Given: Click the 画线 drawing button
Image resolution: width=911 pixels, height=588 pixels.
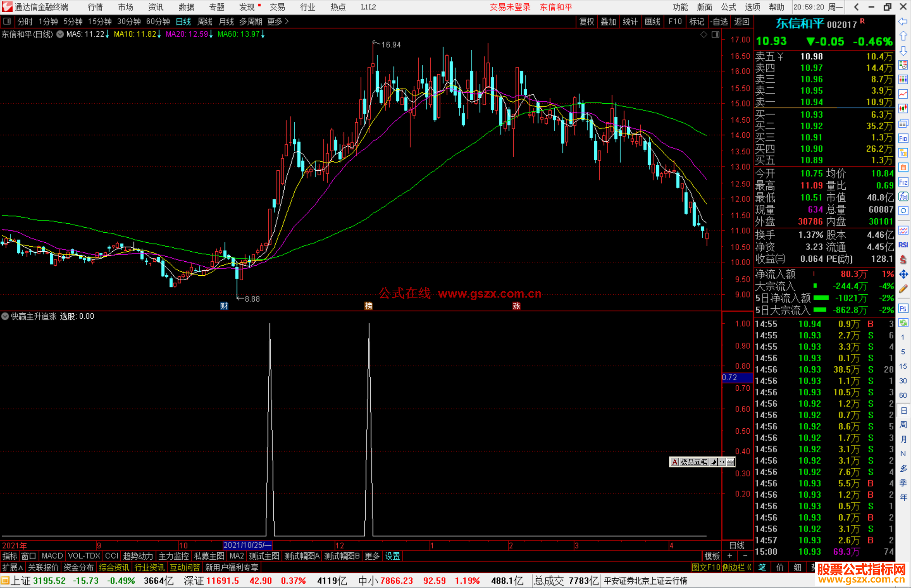Looking at the screenshot, I should pos(652,21).
